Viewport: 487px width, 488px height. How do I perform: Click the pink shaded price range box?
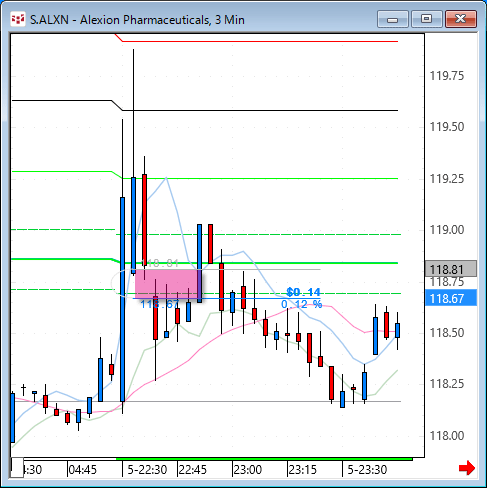(x=168, y=284)
